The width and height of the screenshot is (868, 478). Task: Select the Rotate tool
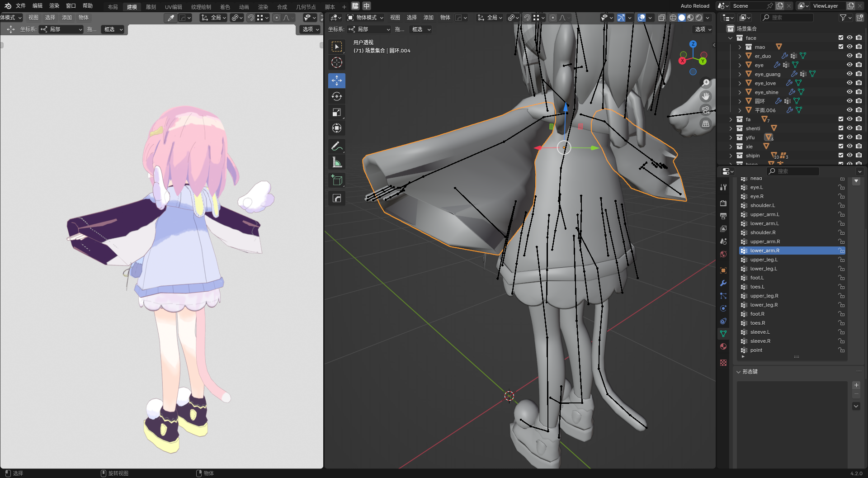[x=336, y=96]
